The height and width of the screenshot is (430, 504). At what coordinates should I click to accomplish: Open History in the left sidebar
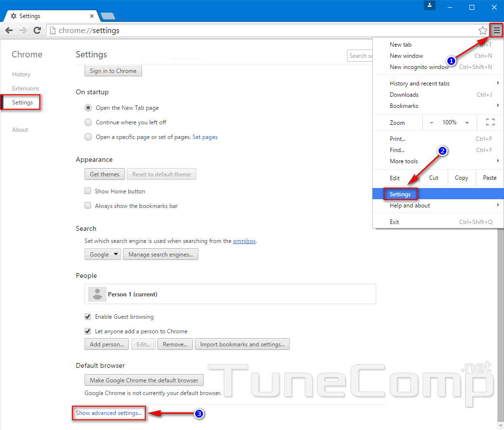click(x=21, y=74)
